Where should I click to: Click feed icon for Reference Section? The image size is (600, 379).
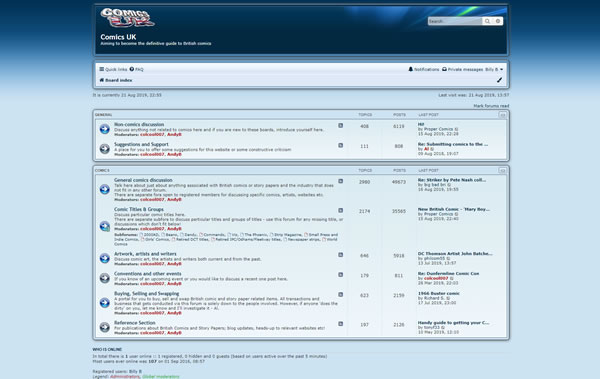click(341, 324)
